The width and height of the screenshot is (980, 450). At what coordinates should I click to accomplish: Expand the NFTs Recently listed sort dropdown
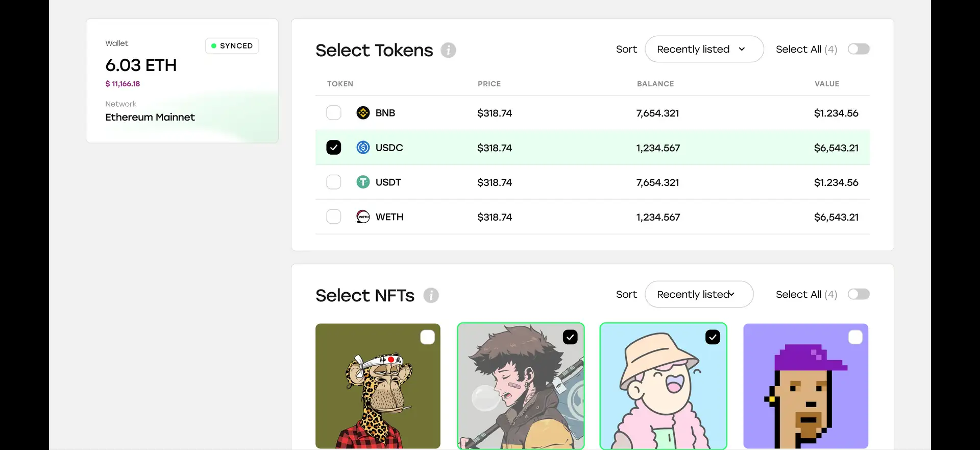coord(699,294)
